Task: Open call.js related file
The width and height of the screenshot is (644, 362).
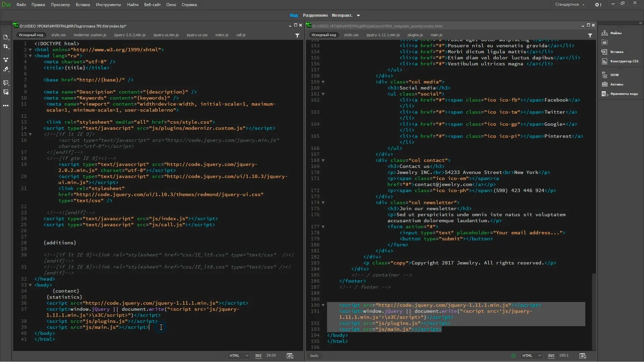Action: coord(241,35)
